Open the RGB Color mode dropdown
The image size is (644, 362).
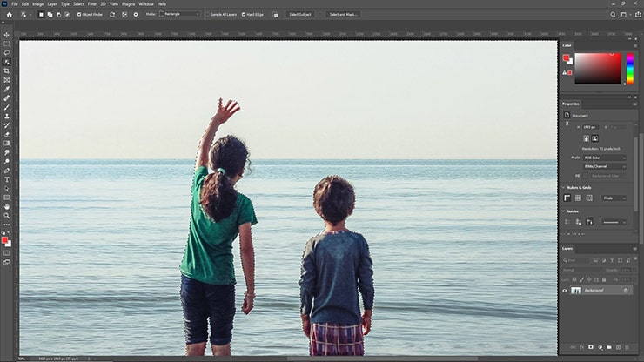point(604,158)
